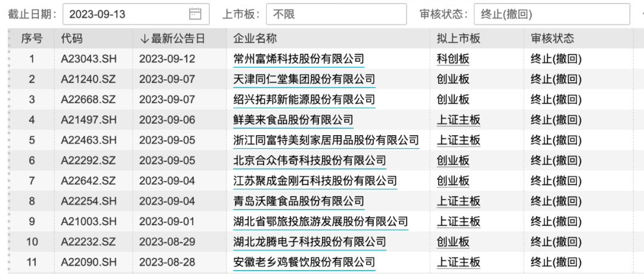This screenshot has height=274, width=644.
Task: Click 上证主板 link for 湖北省鄂旅投 row
Action: (x=459, y=222)
